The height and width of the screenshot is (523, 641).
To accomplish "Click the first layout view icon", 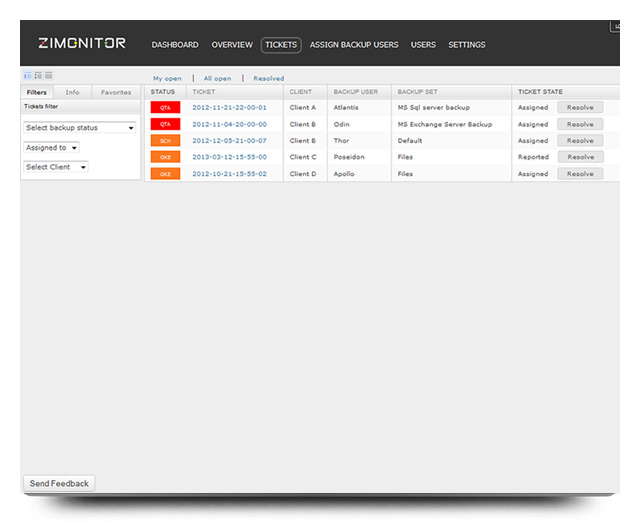I will pyautogui.click(x=27, y=76).
